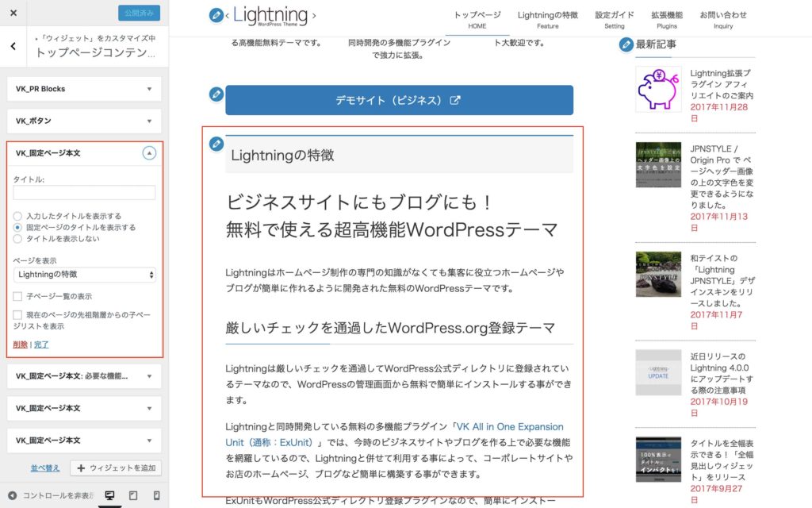Click the date 2017年11月13日
This screenshot has width=812, height=508.
point(718,222)
